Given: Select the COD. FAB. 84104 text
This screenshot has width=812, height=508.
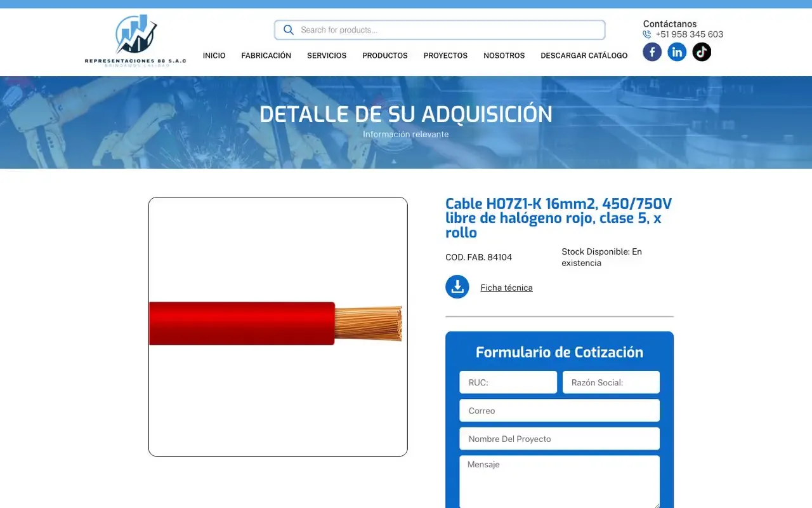Looking at the screenshot, I should 479,257.
